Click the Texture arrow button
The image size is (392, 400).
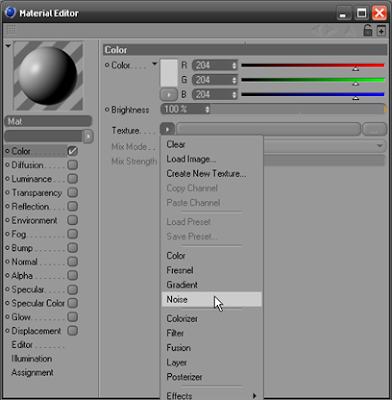point(167,129)
